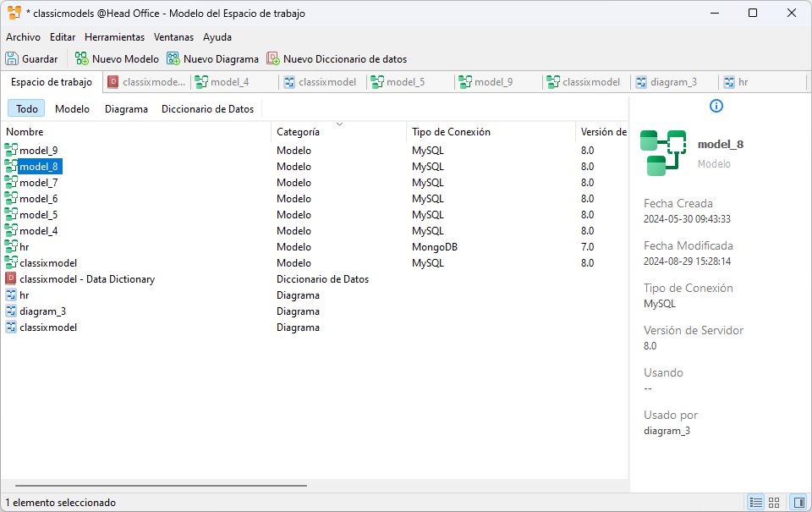Open the Ayuda menu
812x512 pixels.
pyautogui.click(x=217, y=37)
